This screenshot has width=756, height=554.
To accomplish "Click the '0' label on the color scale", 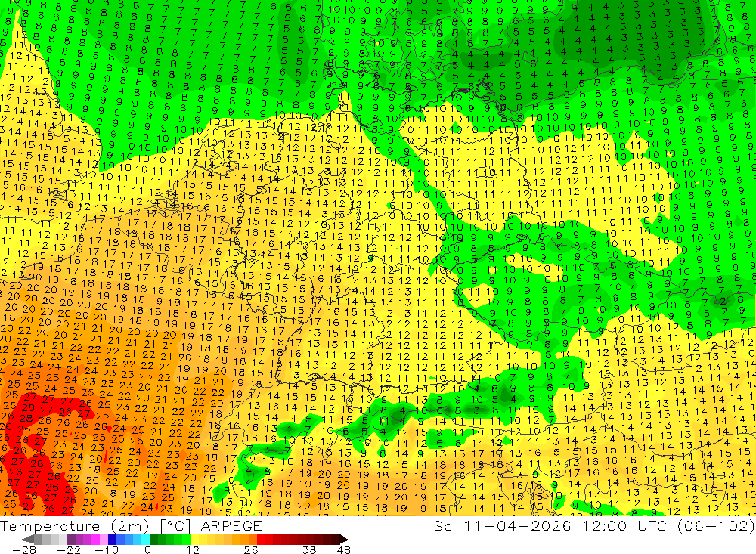I will coord(148,549).
